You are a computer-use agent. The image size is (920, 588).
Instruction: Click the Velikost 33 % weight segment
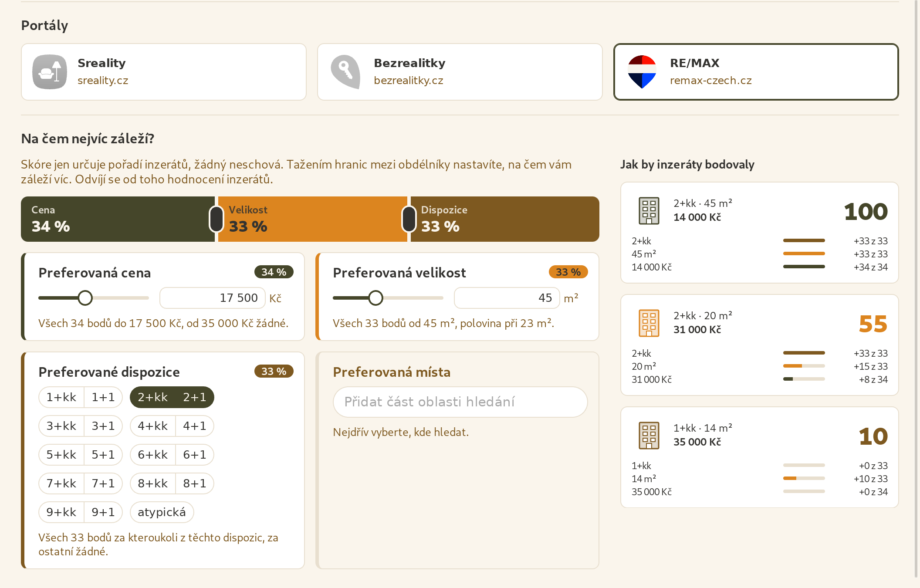point(313,219)
